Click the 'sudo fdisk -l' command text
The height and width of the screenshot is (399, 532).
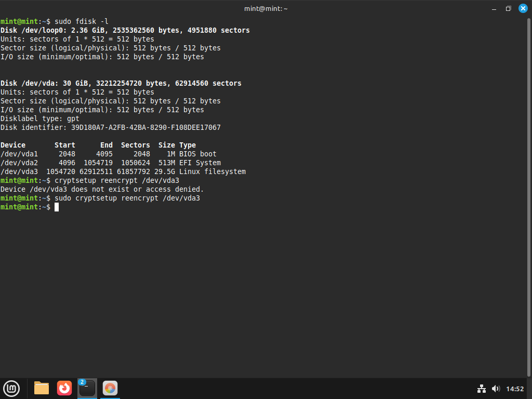[82, 21]
